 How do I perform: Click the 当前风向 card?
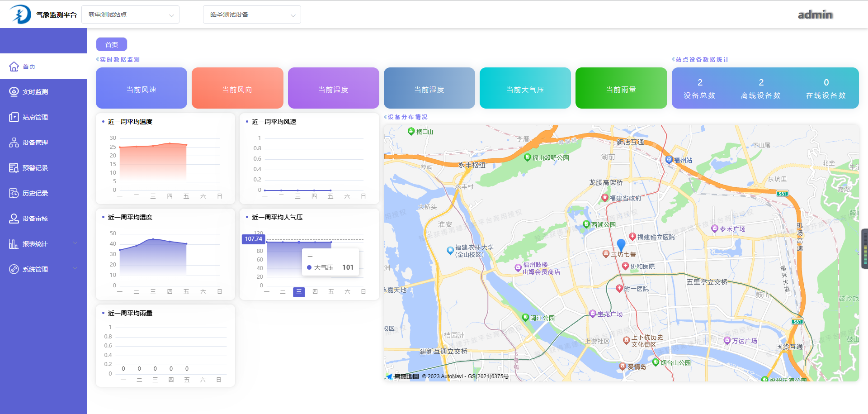(x=237, y=88)
